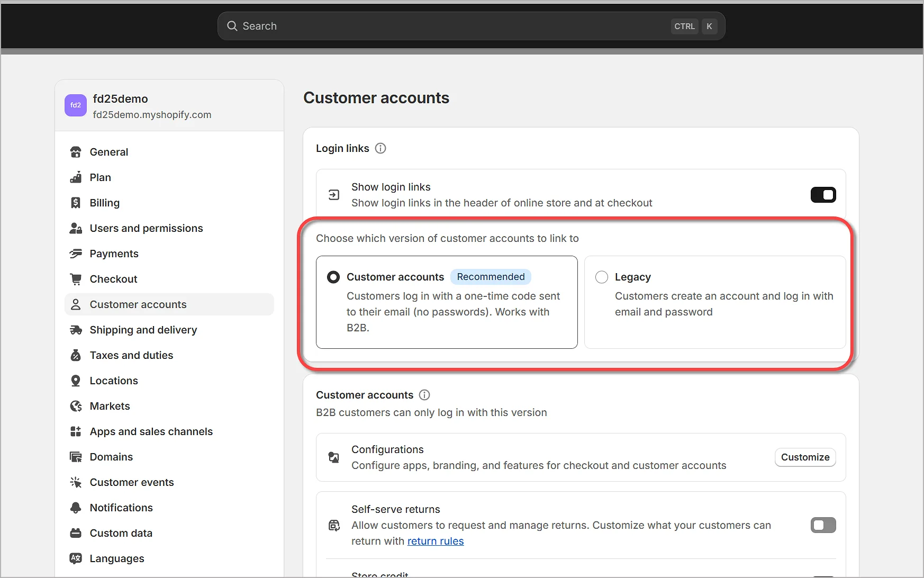The image size is (924, 578).
Task: Select the recommended Customer accounts radio option
Action: point(333,277)
